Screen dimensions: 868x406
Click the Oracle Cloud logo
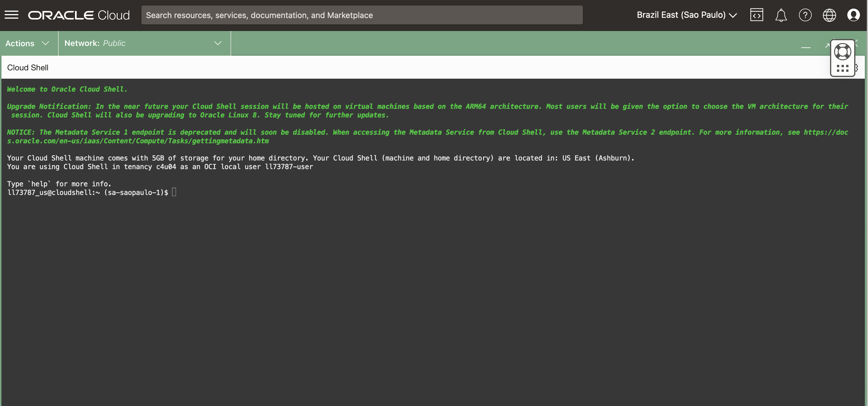click(78, 15)
